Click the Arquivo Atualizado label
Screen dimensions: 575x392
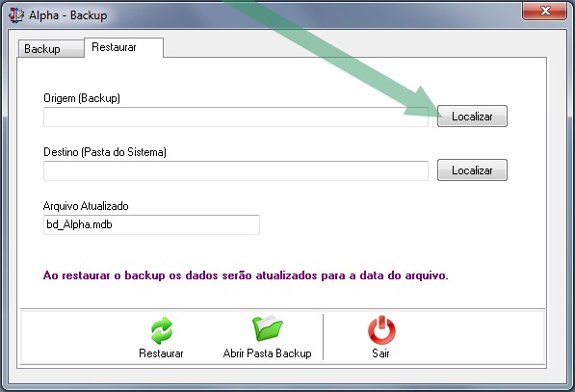86,206
